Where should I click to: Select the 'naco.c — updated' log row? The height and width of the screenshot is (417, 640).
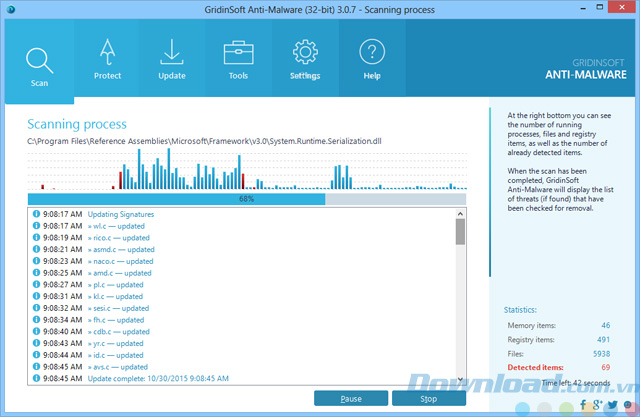coord(118,261)
